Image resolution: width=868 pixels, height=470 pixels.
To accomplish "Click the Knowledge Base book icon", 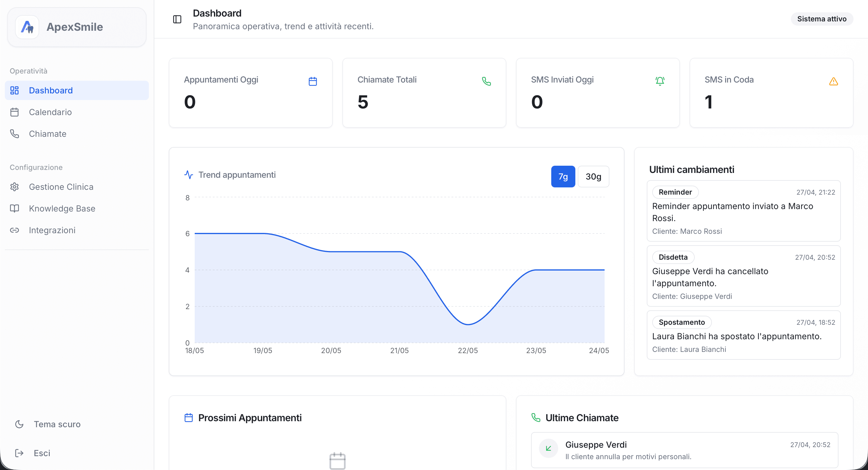I will pos(14,208).
